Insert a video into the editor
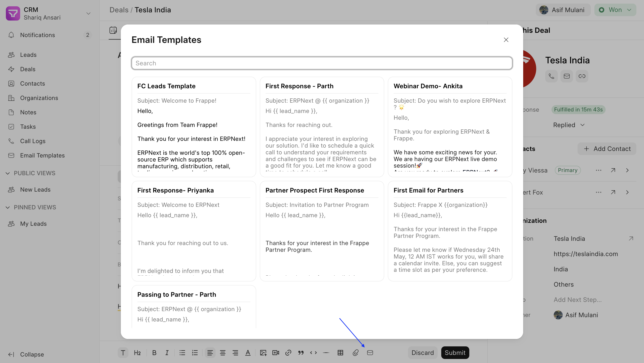Viewport: 644px width, 363px height. tap(276, 353)
